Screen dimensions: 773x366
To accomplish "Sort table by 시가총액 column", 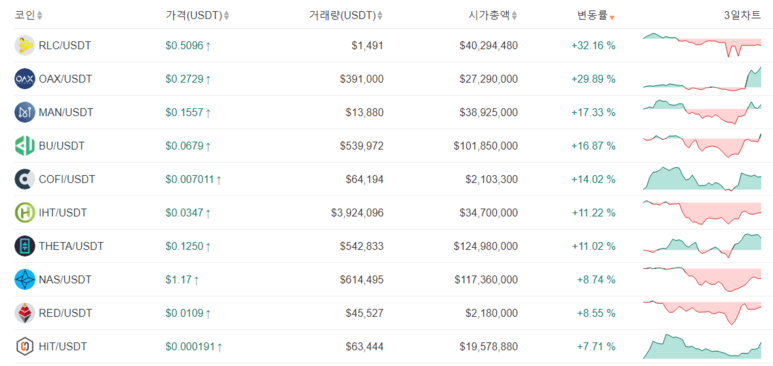I will (493, 16).
